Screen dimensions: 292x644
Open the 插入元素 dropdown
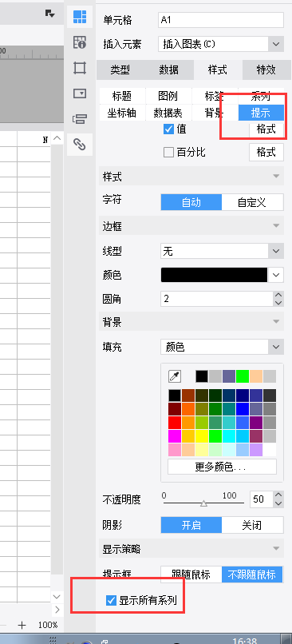coord(221,44)
